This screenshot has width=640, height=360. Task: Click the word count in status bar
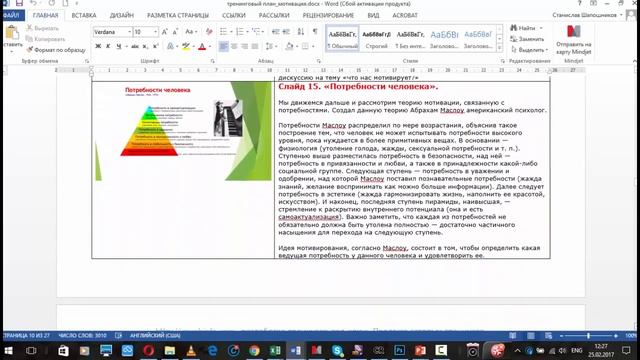pyautogui.click(x=82, y=336)
